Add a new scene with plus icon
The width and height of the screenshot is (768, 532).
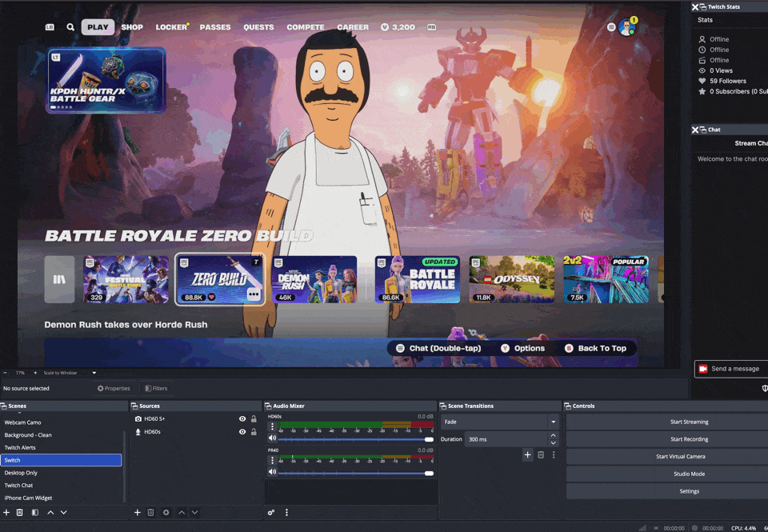6,512
